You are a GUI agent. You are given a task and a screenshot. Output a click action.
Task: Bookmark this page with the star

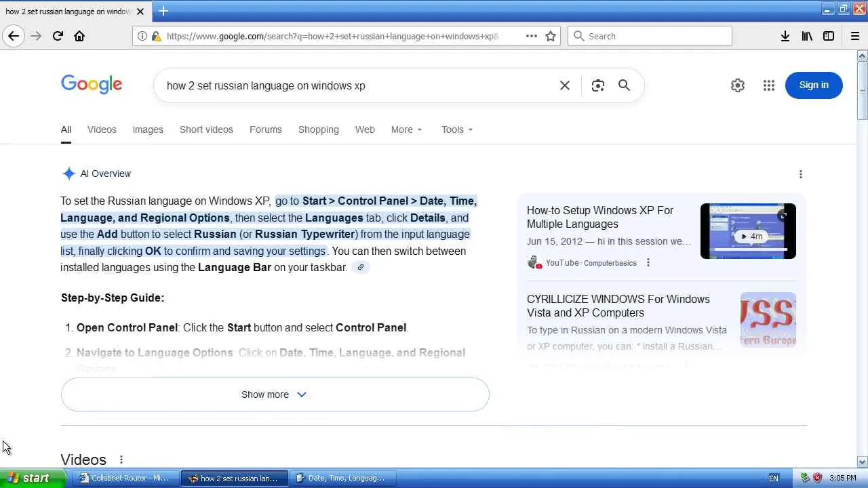pos(551,36)
